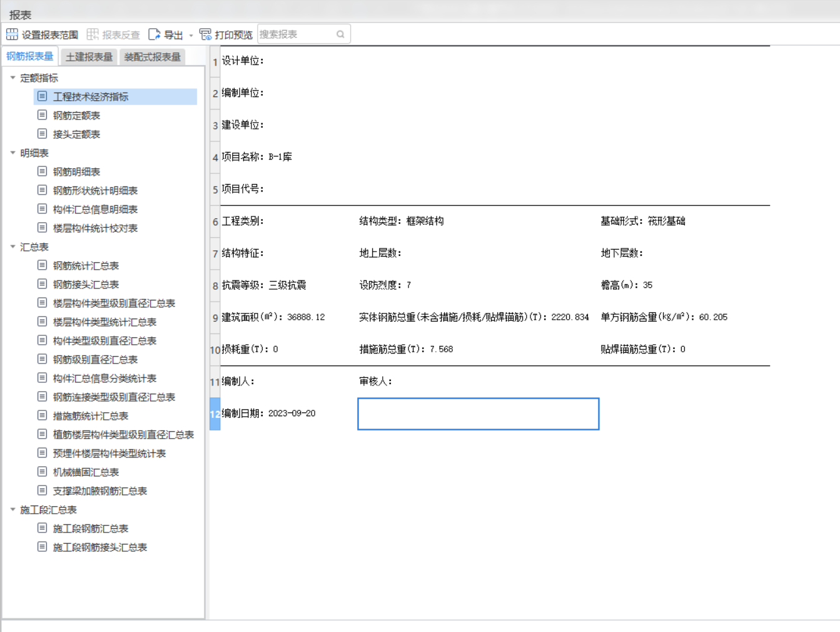Click the 抗震等级: 三级抗震 cell
Screen dimensions: 840x632
click(x=264, y=285)
